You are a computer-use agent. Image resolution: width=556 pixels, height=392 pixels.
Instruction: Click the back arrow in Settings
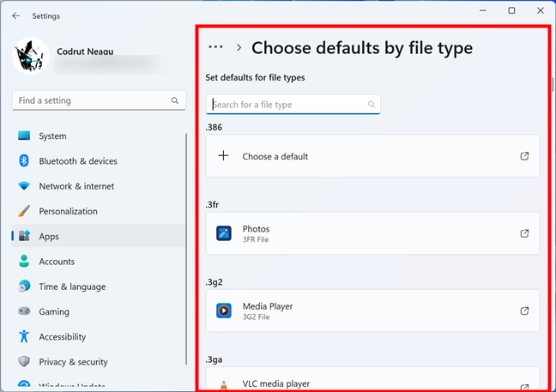point(15,15)
